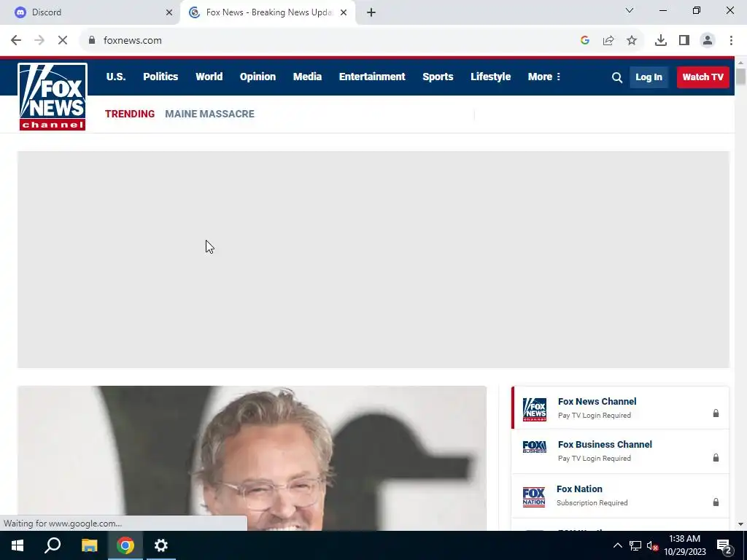Stop loading the page
This screenshot has width=747, height=560.
point(63,41)
